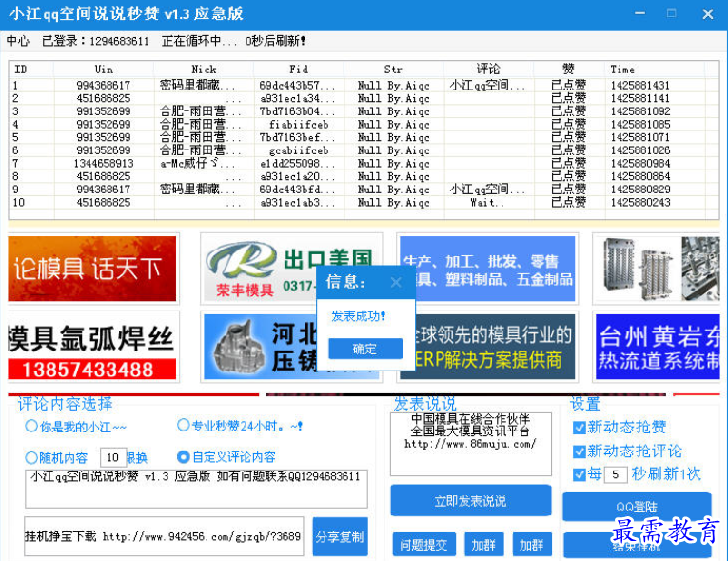This screenshot has height=561, width=728.
Task: Sort the list by the Uin column header
Action: coord(104,70)
